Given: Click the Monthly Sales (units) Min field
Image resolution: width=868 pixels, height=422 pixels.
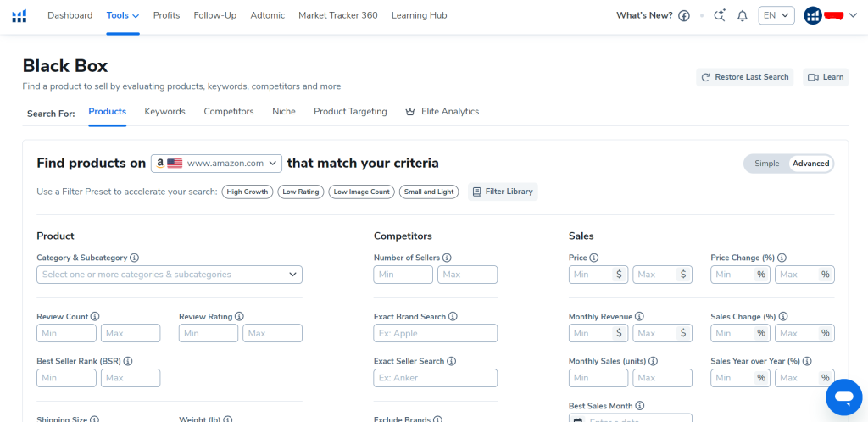Looking at the screenshot, I should tap(598, 378).
